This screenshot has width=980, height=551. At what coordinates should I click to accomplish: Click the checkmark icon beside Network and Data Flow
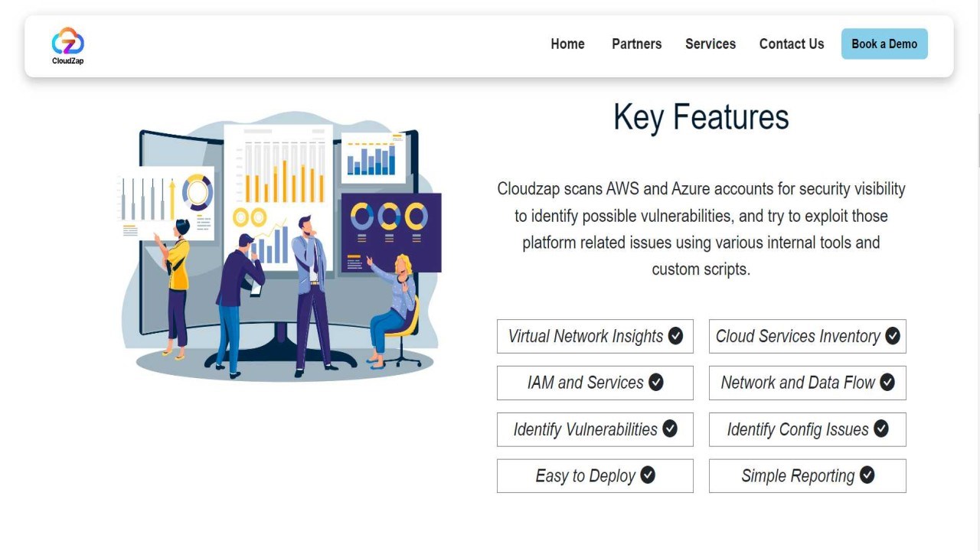(887, 382)
